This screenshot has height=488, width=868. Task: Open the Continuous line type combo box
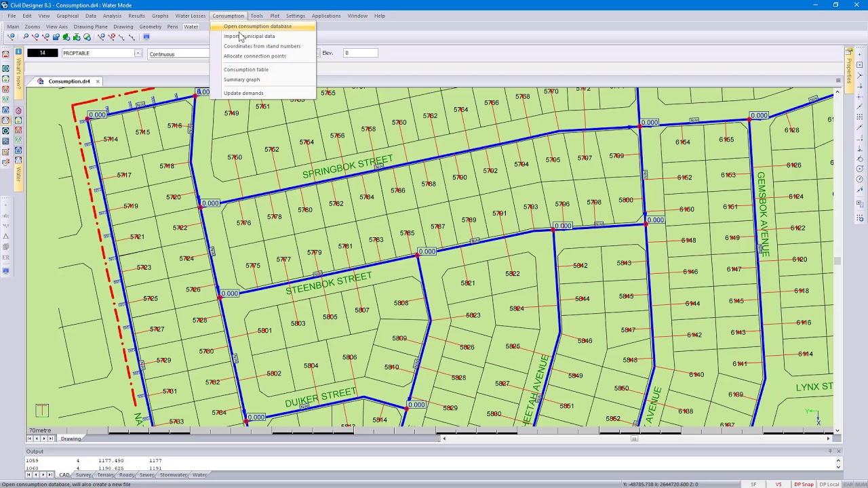click(x=178, y=54)
